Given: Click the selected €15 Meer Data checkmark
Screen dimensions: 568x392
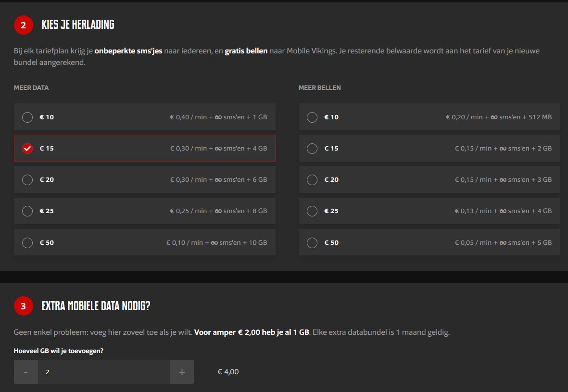Looking at the screenshot, I should point(27,148).
